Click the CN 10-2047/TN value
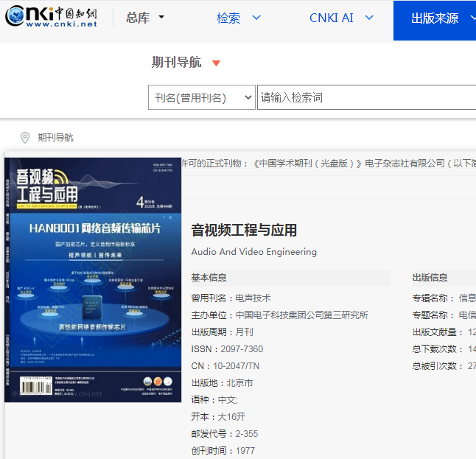Screen dimensions: 476x459 point(236,366)
